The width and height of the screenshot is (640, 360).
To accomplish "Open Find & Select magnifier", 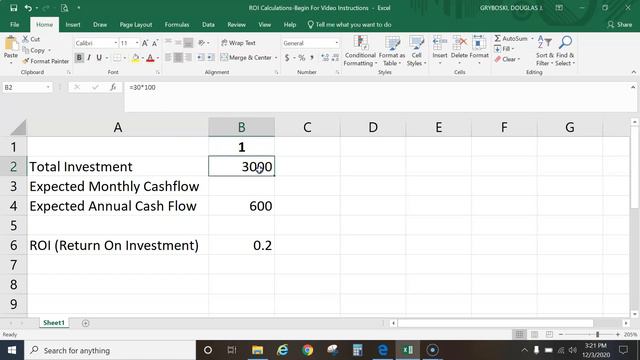I will coord(565,51).
